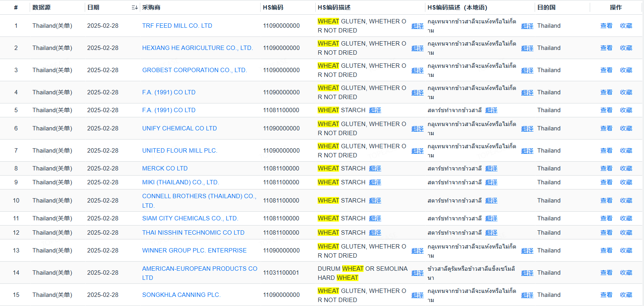Open buyer SIAM CITY CHEMICALS CO., LTD.
Viewport: 644px width, 306px height.
coord(190,218)
